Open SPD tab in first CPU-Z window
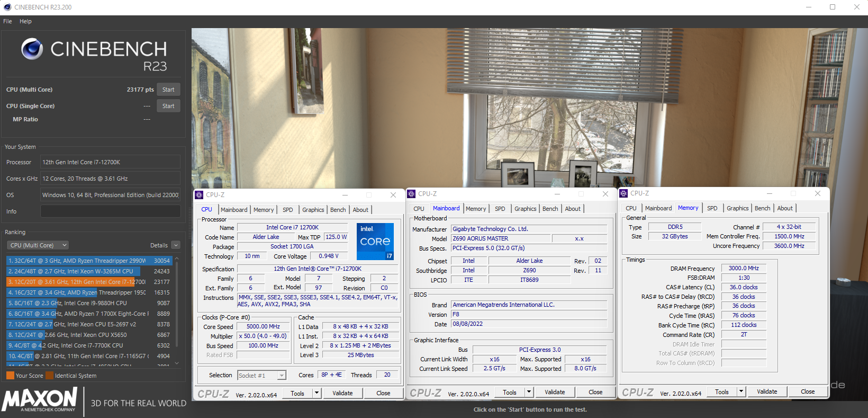The image size is (868, 418). point(287,210)
